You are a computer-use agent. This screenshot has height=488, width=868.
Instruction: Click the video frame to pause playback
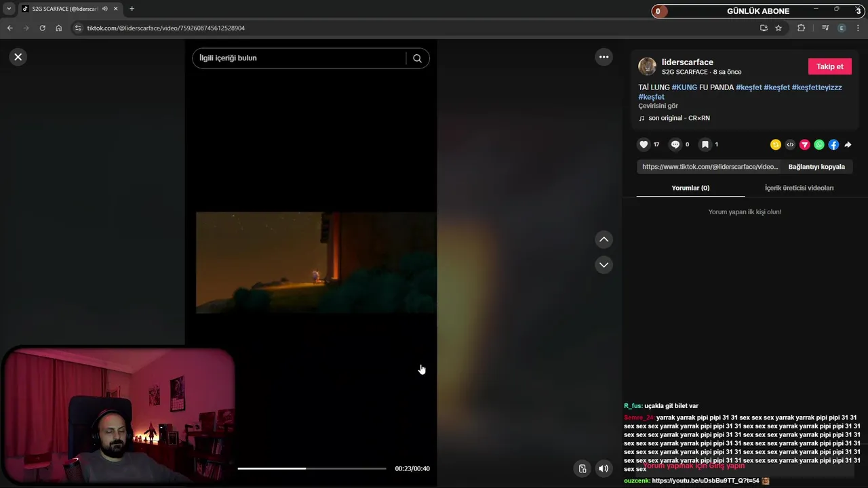[x=316, y=262]
